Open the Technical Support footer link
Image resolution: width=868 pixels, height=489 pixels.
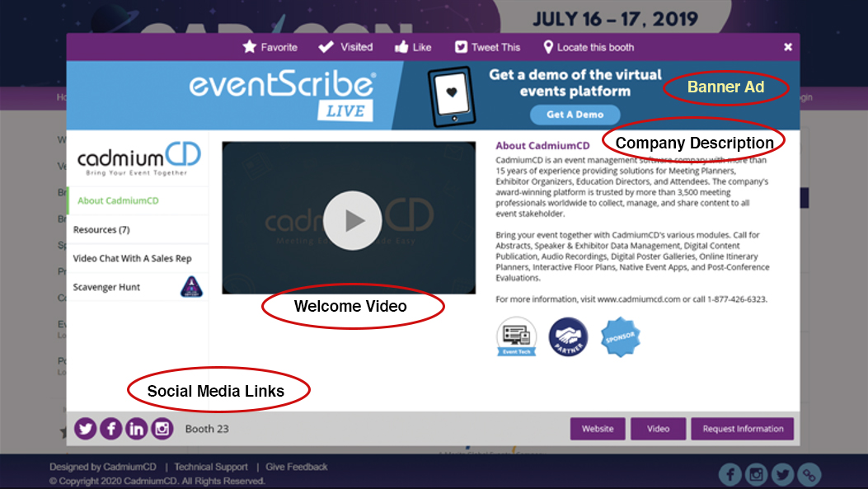click(211, 467)
